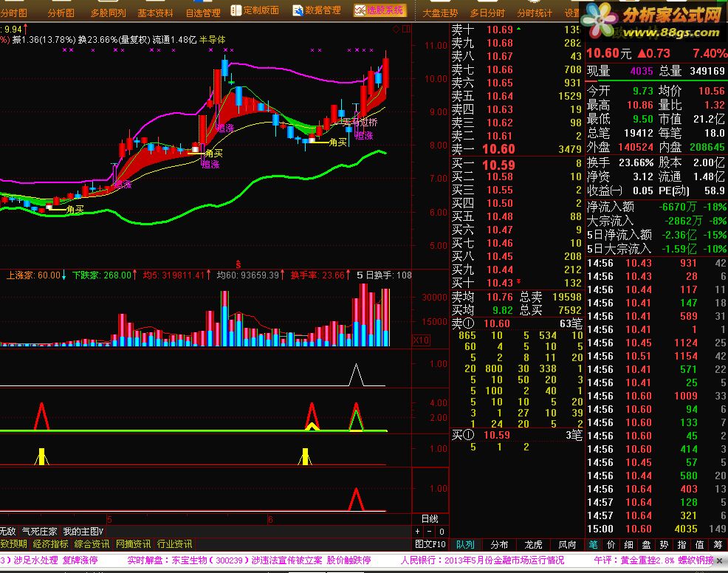Screen dimensions: 728x573
Task: Select the 指 tab
Action: click(681, 545)
